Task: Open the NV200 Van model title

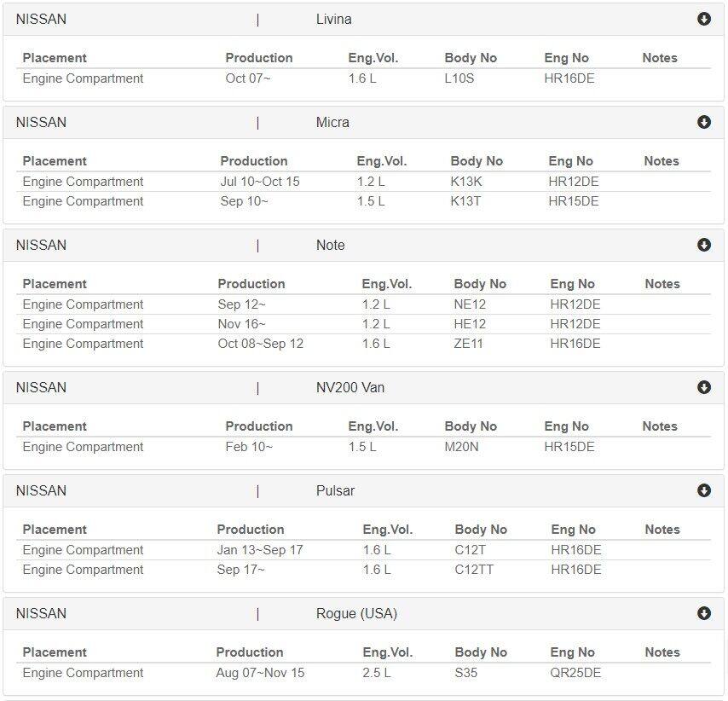Action: coord(350,387)
